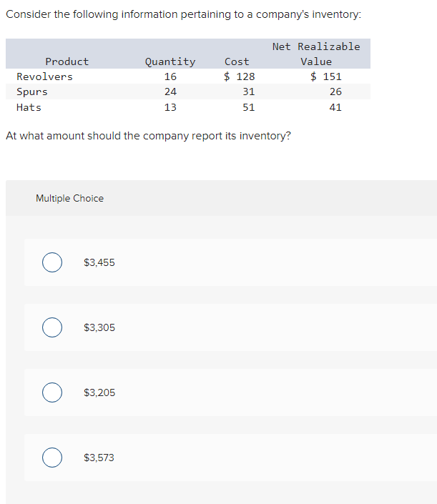Image resolution: width=437 pixels, height=504 pixels.
Task: Click the Revolvers table row label
Action: [44, 76]
